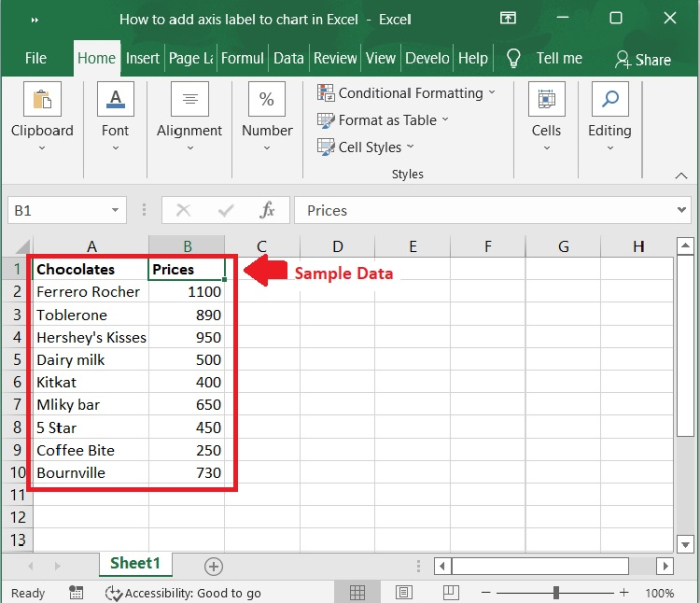
Task: Open Conditional Formatting dropdown
Action: click(x=406, y=93)
